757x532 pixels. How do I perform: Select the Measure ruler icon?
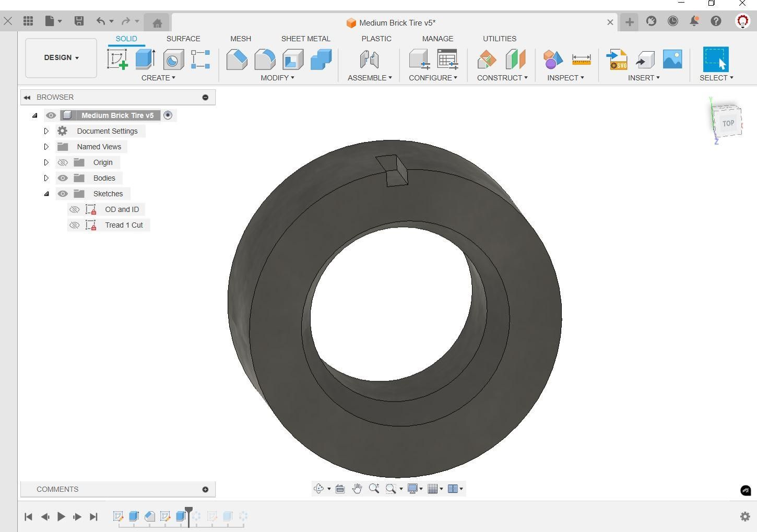point(581,59)
